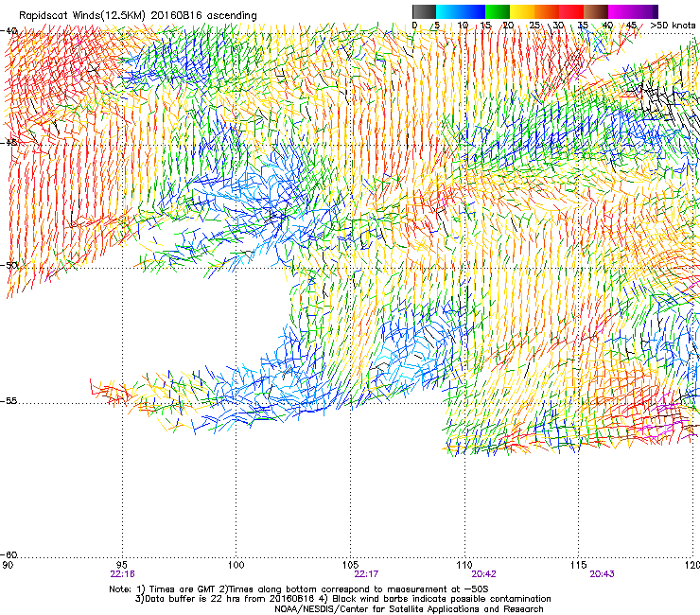Click the purple '22:17' time stamp

(x=366, y=574)
